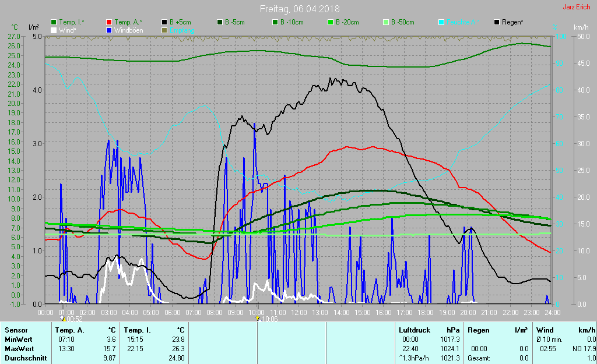Click the black B +5cm legend swatch

[164, 23]
